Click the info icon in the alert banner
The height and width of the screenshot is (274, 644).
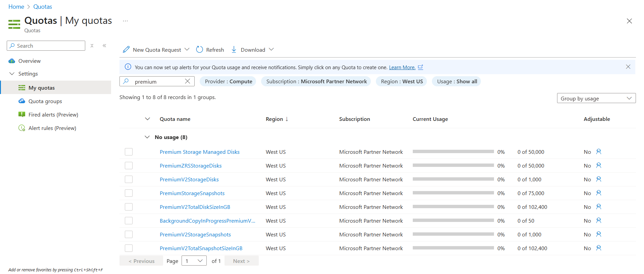coord(128,67)
